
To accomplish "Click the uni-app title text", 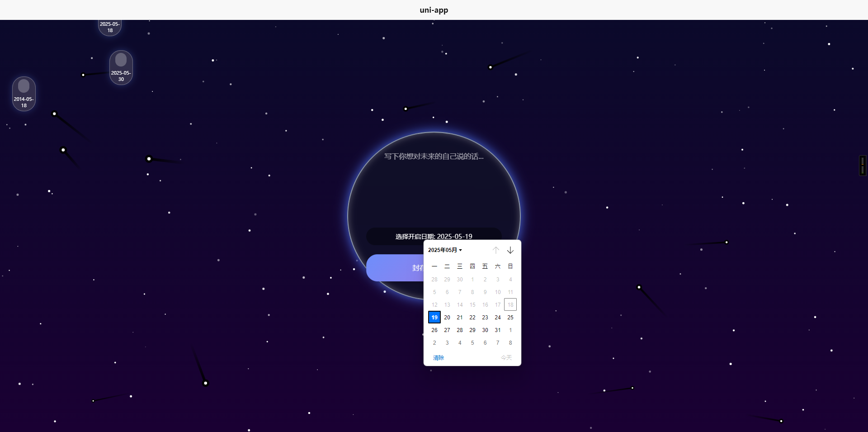I will (434, 10).
